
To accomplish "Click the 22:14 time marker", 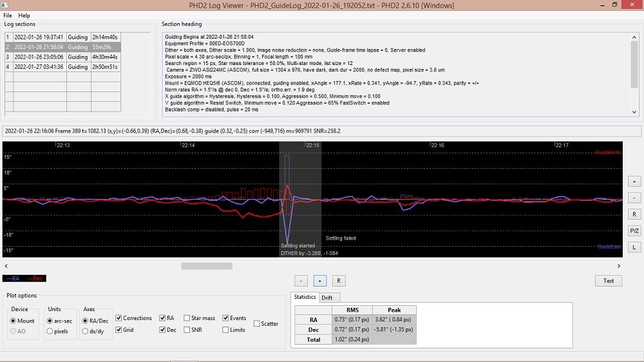I will [188, 145].
